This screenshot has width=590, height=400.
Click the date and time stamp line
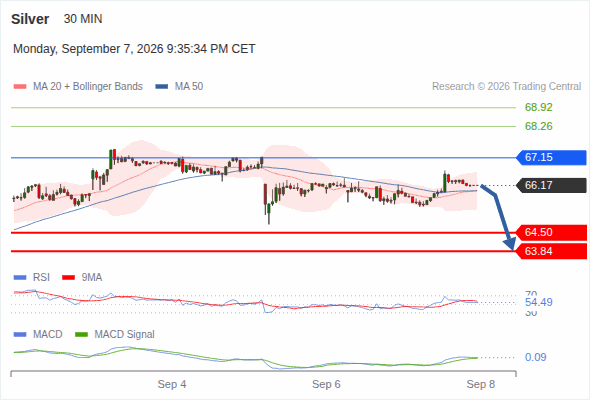click(x=134, y=49)
